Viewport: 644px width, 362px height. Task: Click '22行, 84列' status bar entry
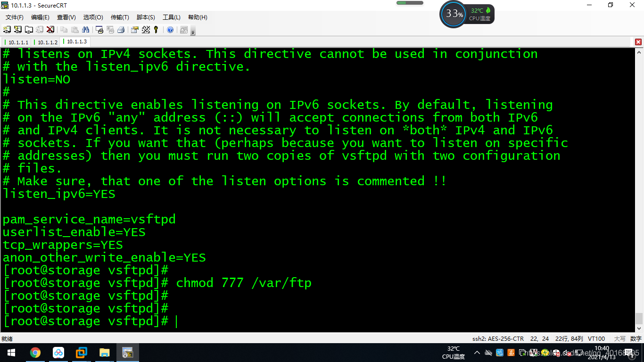[569, 339]
